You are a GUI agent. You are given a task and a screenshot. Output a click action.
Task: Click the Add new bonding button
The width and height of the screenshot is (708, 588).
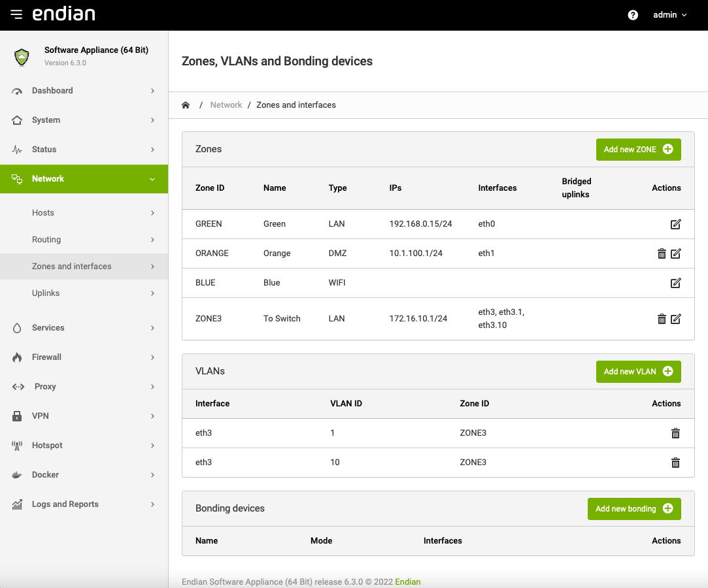pos(634,508)
